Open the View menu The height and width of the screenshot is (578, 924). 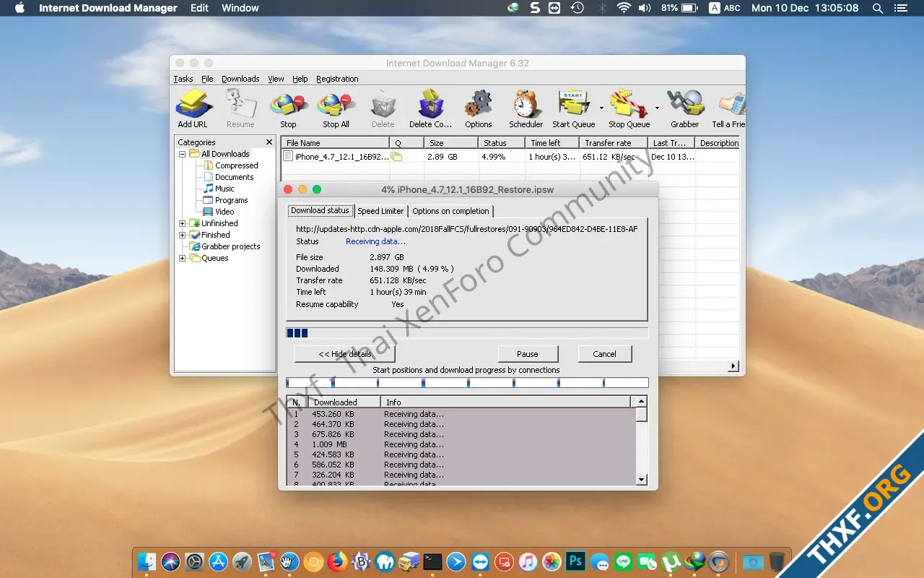(x=276, y=79)
